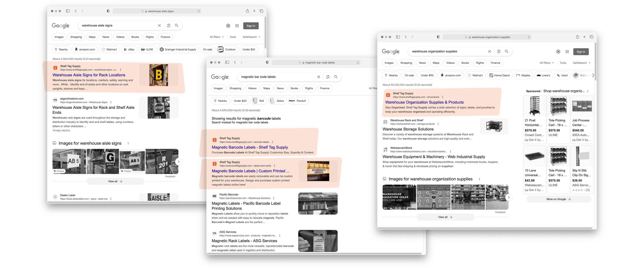Select Maps tab in magnetic bar code labels window
Screen dimensions: 644x268
tap(267, 88)
